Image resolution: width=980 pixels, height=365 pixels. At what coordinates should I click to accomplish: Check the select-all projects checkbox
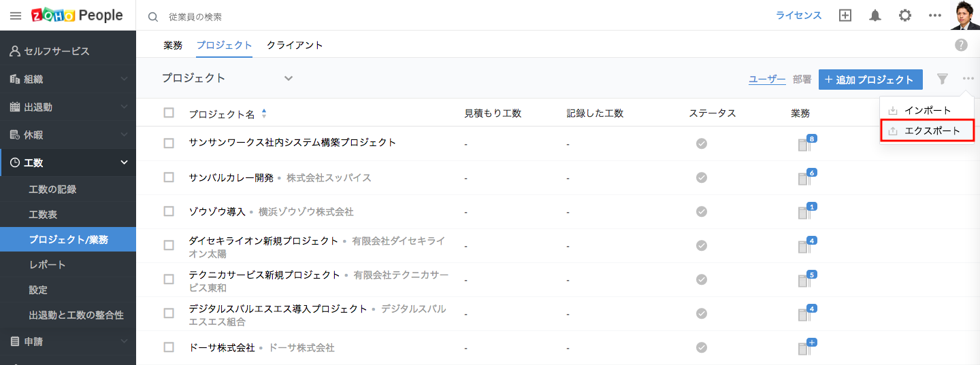(169, 113)
